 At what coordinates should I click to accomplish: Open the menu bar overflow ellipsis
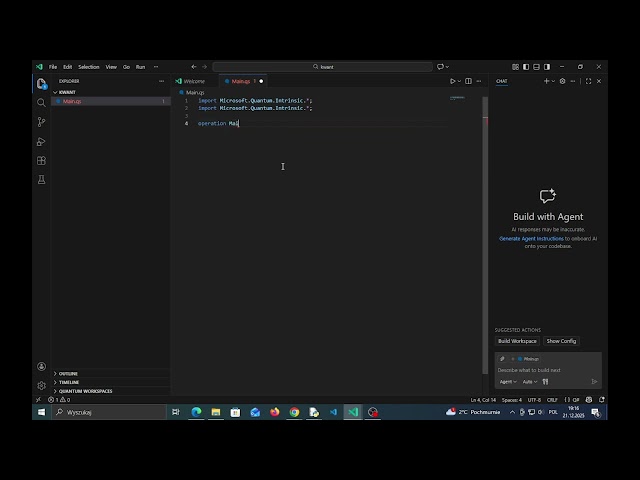(156, 67)
